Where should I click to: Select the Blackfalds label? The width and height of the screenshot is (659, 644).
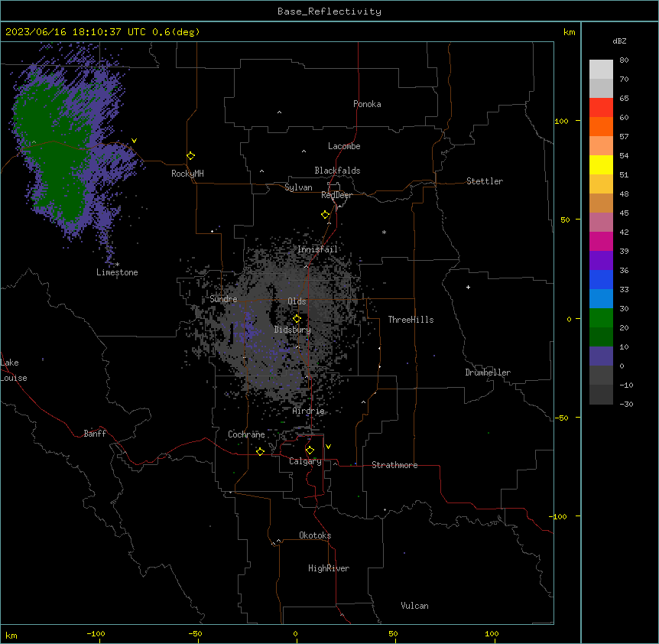tap(337, 171)
